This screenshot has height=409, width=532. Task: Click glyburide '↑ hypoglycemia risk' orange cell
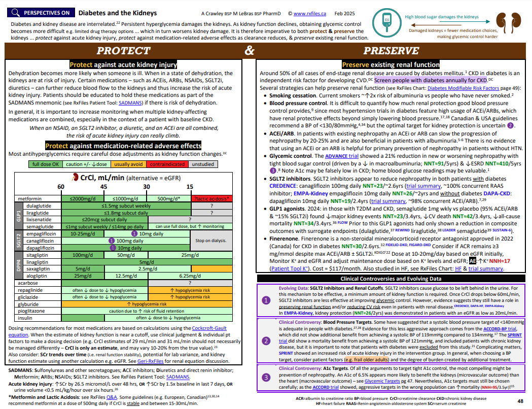click(147, 304)
